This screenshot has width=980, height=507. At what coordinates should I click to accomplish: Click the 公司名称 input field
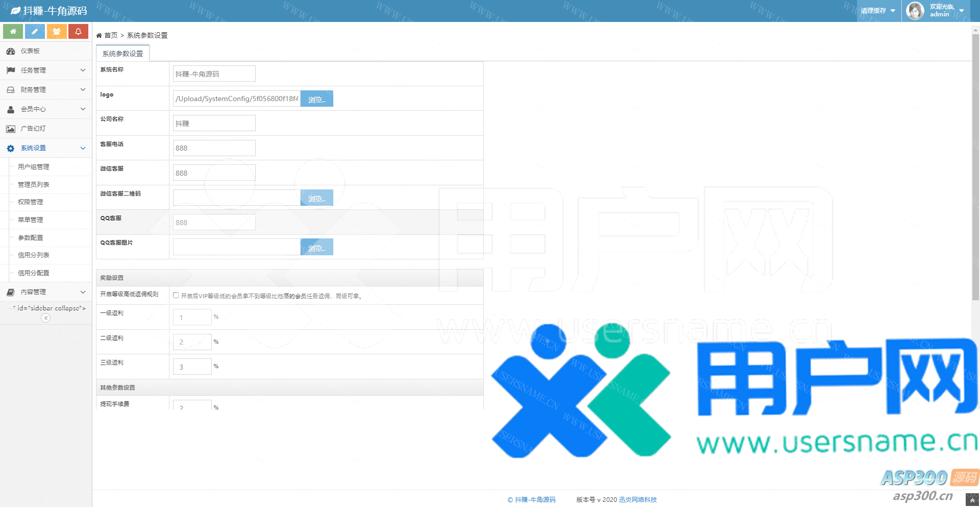pyautogui.click(x=214, y=123)
